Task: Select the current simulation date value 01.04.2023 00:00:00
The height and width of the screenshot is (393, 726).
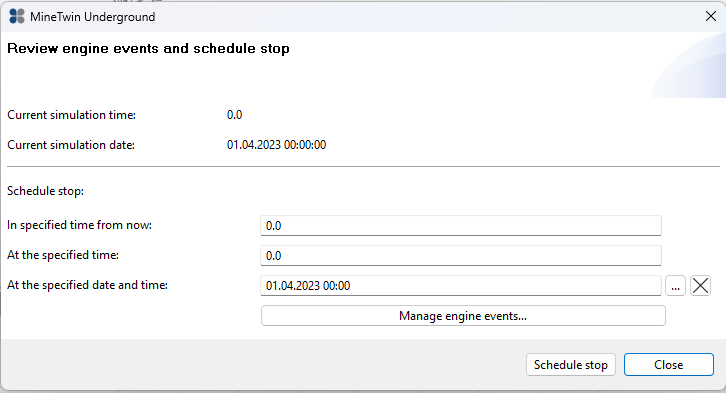Action: click(276, 145)
